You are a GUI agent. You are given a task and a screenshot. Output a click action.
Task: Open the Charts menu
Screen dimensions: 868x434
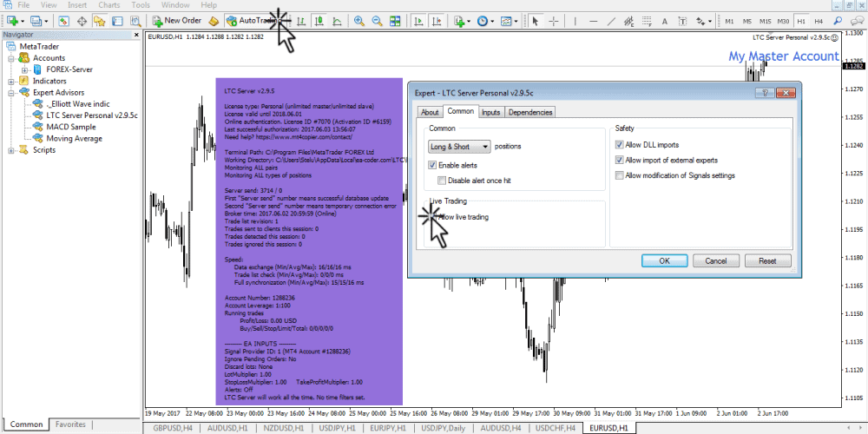click(109, 5)
